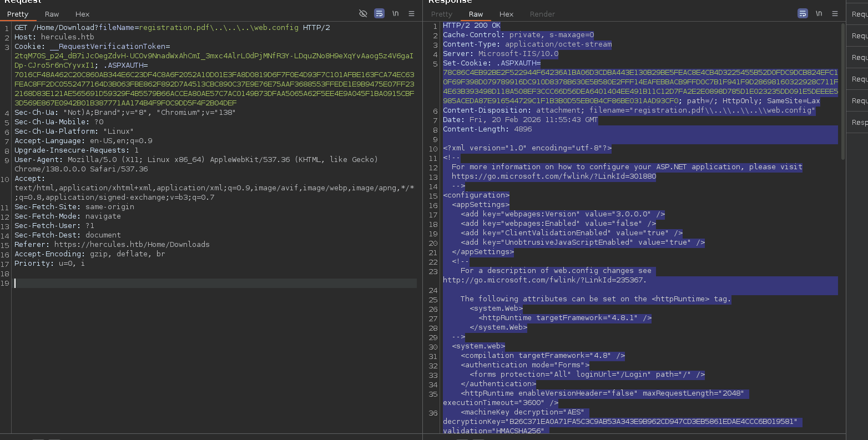Click the Content-Disposition attachment filename line

[629, 110]
